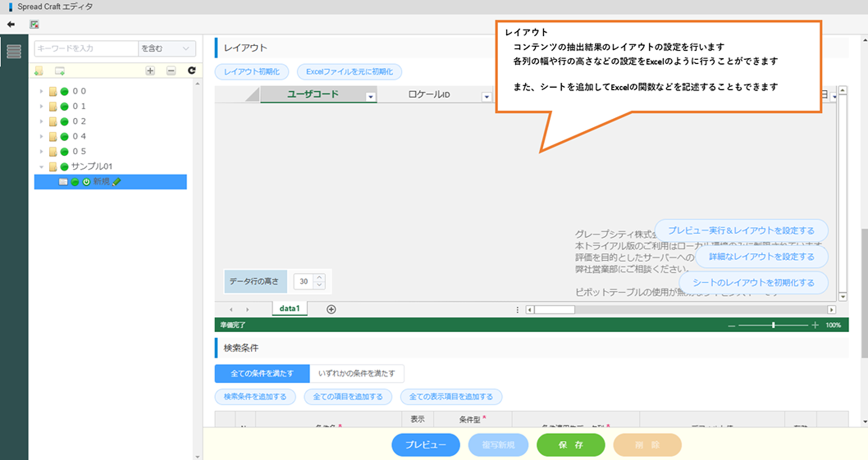Click the add folder icon above tree
This screenshot has width=868, height=460.
pyautogui.click(x=39, y=71)
